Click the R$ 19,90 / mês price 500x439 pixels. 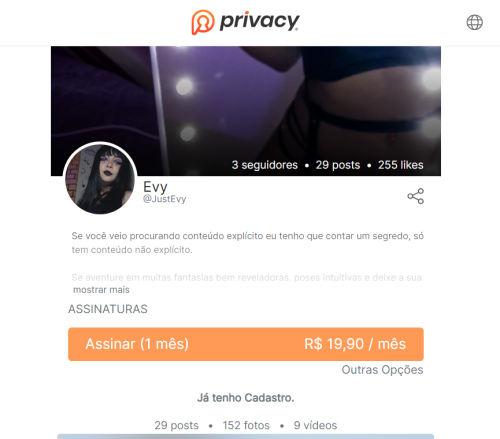coord(355,344)
